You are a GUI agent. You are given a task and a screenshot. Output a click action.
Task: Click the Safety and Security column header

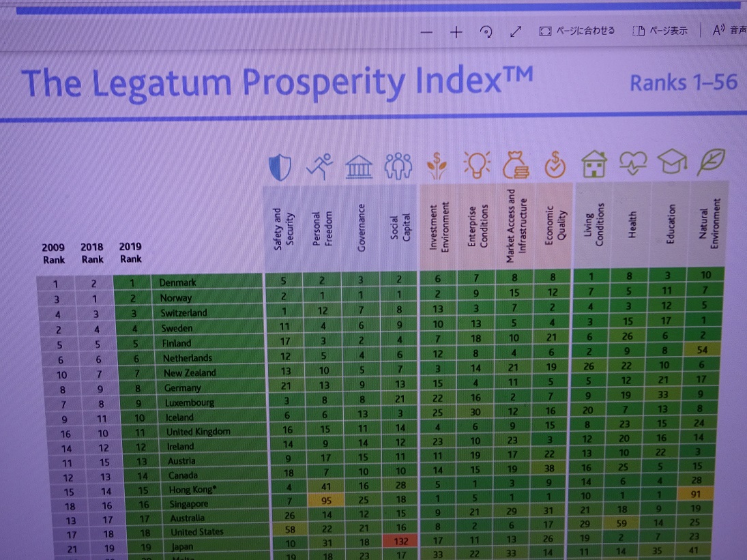tap(284, 229)
